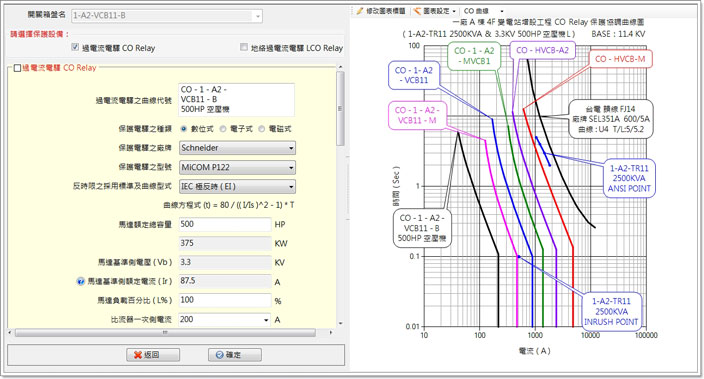Enable the ground fault LCO Relay checkbox
The width and height of the screenshot is (704, 379).
pos(244,47)
